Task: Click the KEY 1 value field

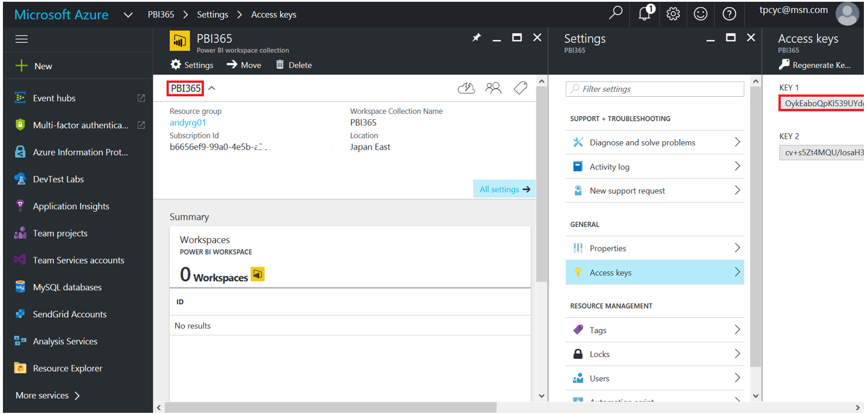Action: [x=822, y=103]
